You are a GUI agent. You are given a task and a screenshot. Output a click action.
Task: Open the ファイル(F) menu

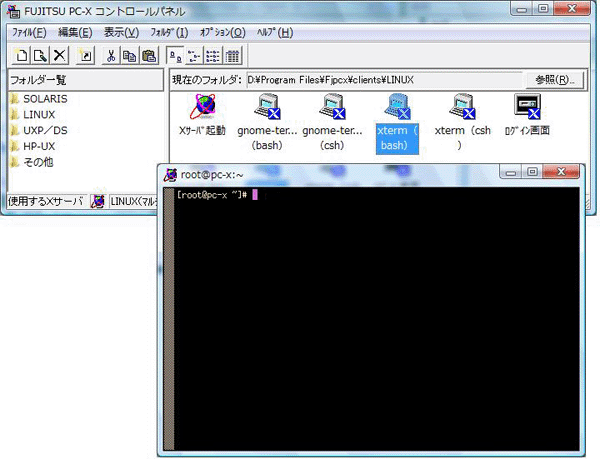[x=29, y=33]
